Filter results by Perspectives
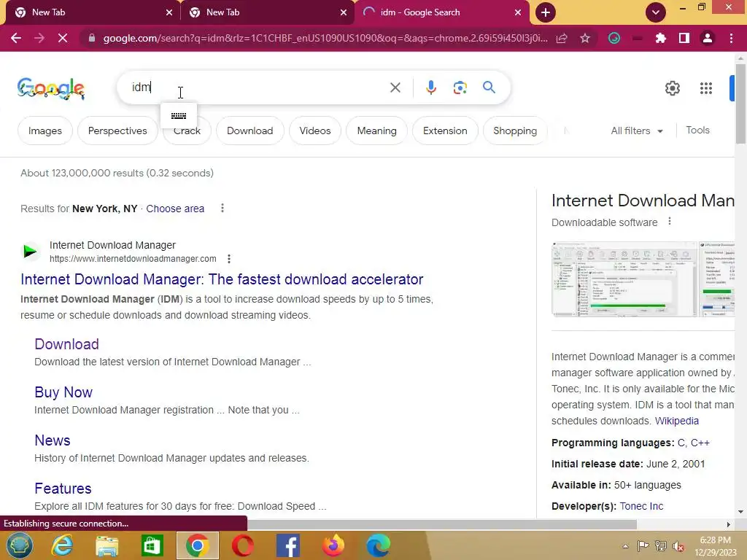 (117, 131)
